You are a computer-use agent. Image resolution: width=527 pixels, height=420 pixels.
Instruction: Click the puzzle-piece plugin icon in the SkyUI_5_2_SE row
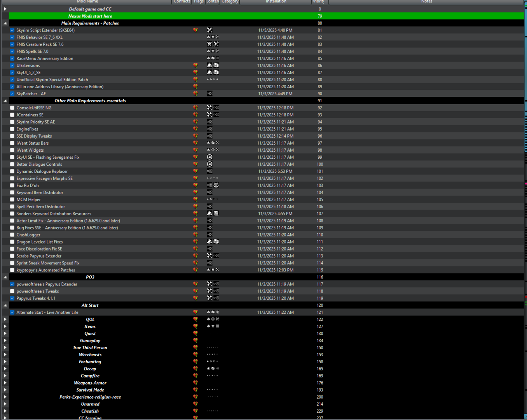[209, 72]
